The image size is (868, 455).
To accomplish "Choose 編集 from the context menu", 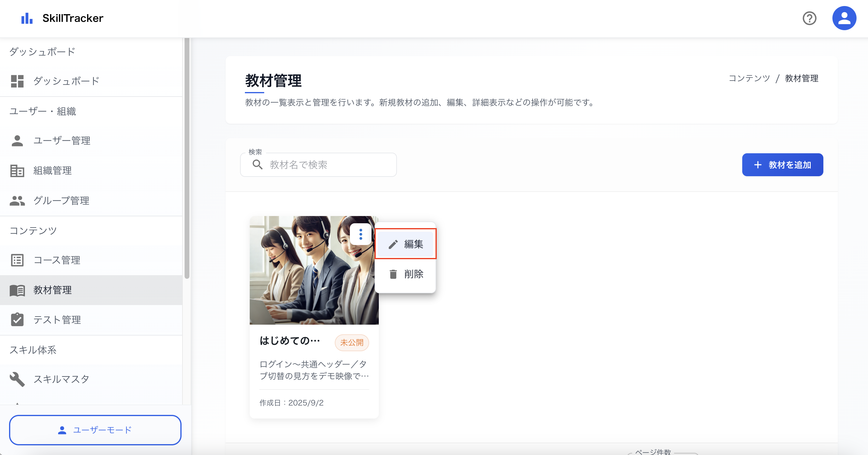I will [x=405, y=244].
